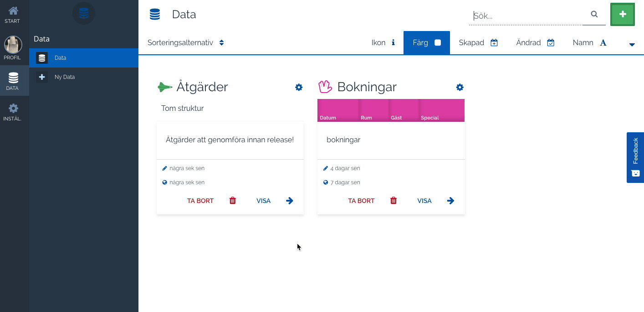This screenshot has height=312, width=644.
Task: Select Ny Data in side menu
Action: (64, 77)
